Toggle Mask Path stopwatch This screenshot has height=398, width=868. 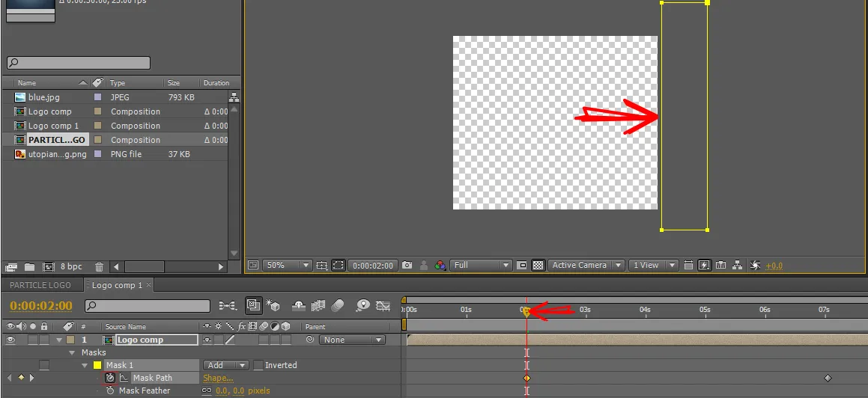[110, 378]
